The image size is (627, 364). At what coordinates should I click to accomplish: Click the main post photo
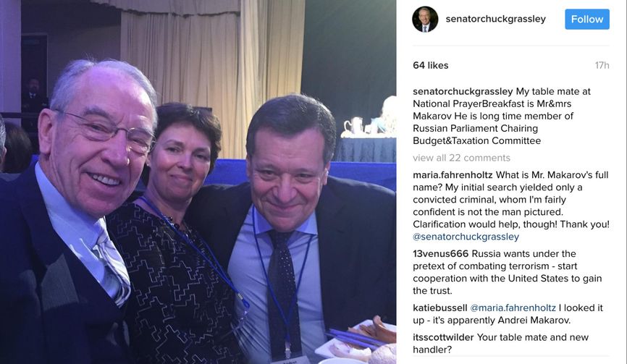click(198, 182)
